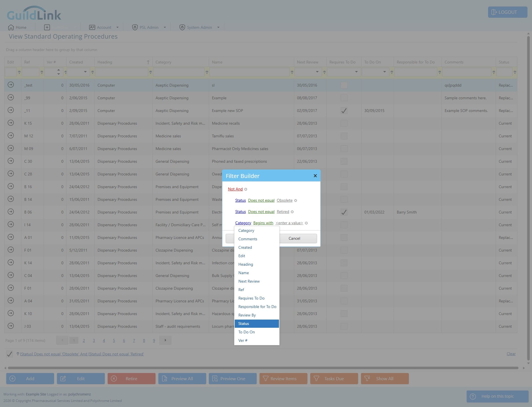Remove the Category Begins with condition
This screenshot has height=407, width=532.
[306, 223]
